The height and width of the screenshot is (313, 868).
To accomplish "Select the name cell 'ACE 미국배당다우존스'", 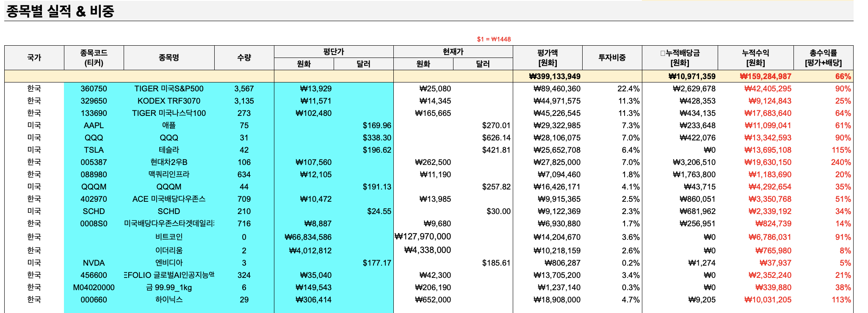I will [169, 199].
